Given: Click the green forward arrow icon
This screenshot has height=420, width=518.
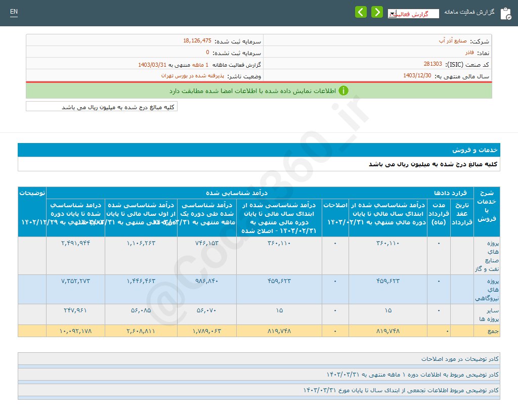Looking at the screenshot, I should click(377, 11).
